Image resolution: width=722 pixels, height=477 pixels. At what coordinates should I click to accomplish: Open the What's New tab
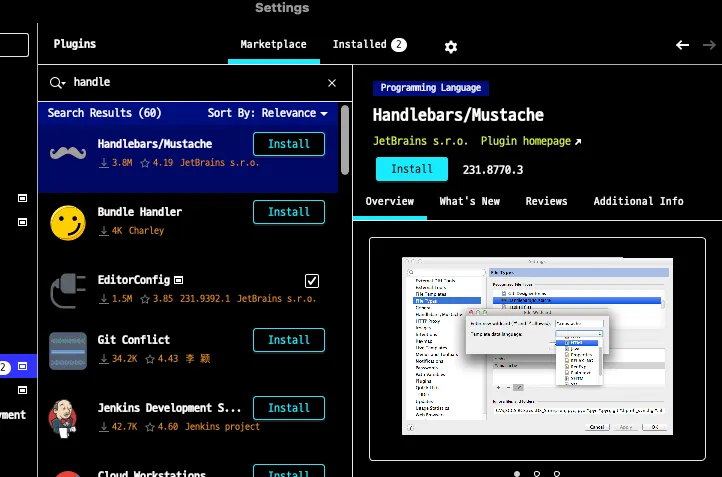click(x=469, y=201)
